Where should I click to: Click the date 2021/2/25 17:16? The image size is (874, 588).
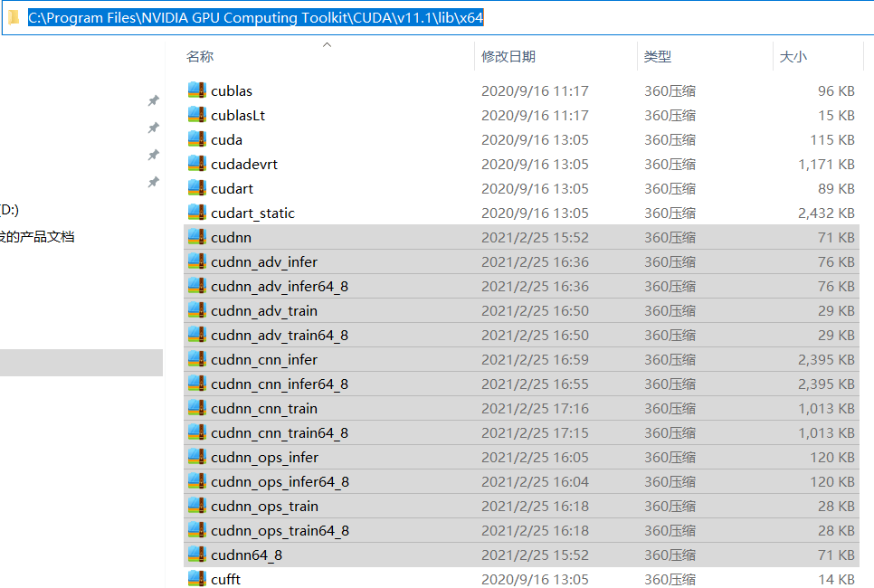click(x=535, y=409)
